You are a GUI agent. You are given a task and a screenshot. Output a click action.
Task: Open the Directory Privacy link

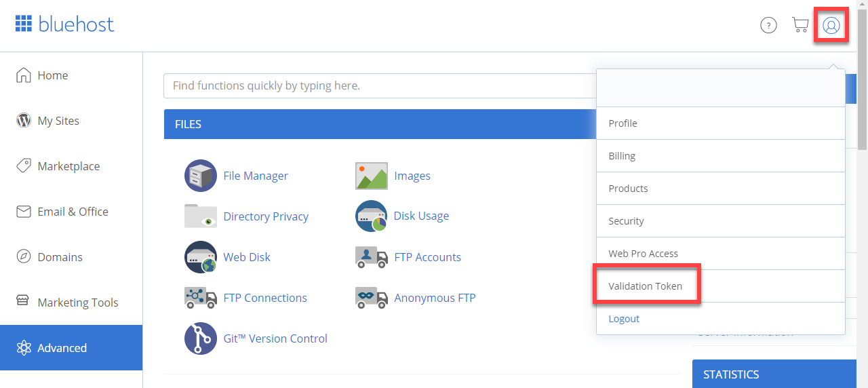click(266, 216)
